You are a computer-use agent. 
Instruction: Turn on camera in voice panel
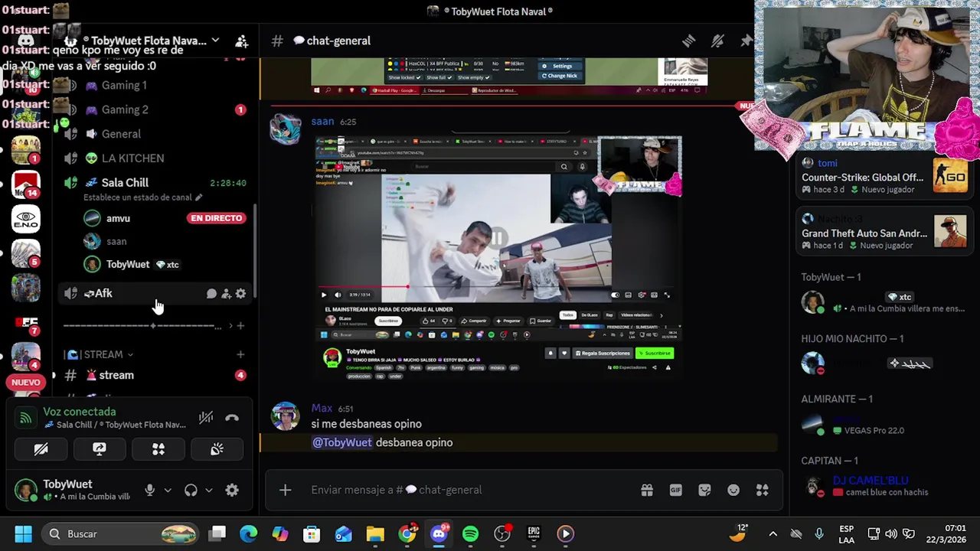tap(41, 449)
